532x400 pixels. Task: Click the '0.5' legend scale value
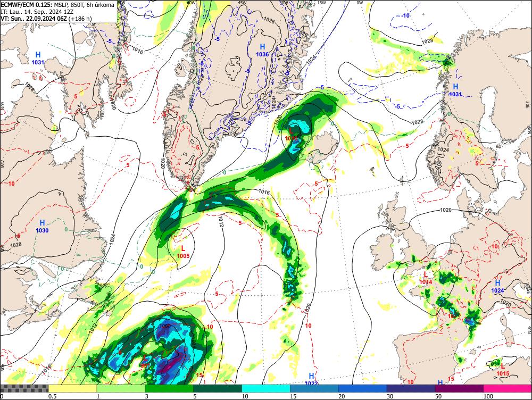pyautogui.click(x=52, y=396)
